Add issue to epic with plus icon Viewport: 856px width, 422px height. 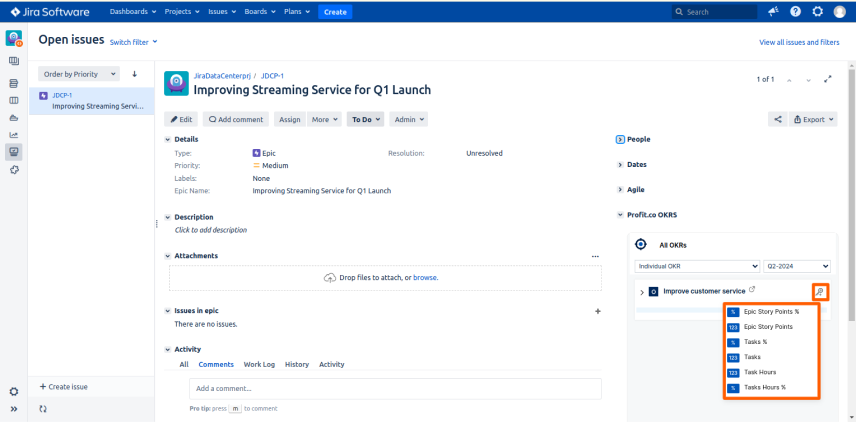pyautogui.click(x=597, y=311)
